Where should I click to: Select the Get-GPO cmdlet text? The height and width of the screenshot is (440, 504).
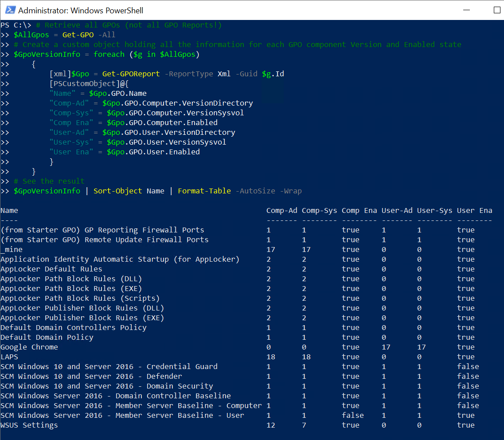pos(78,35)
